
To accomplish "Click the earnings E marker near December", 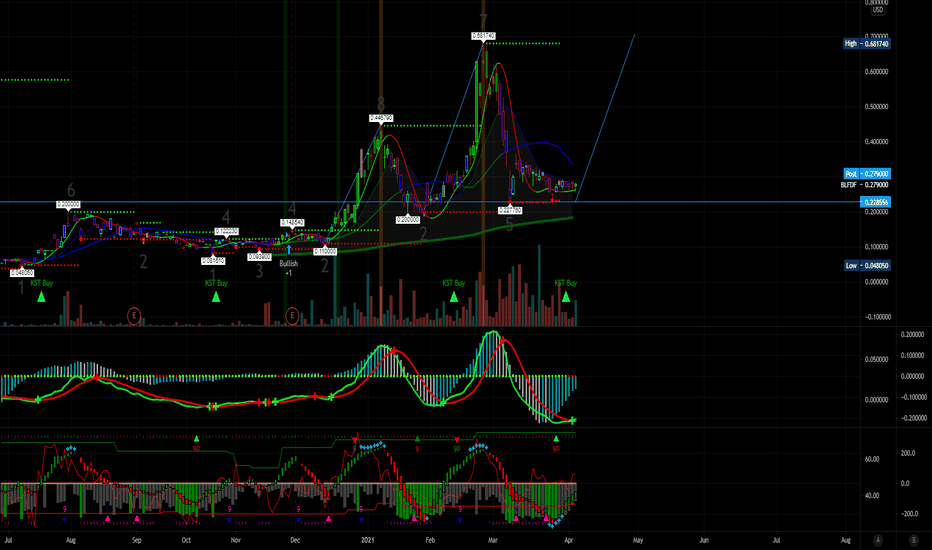I will [x=292, y=316].
